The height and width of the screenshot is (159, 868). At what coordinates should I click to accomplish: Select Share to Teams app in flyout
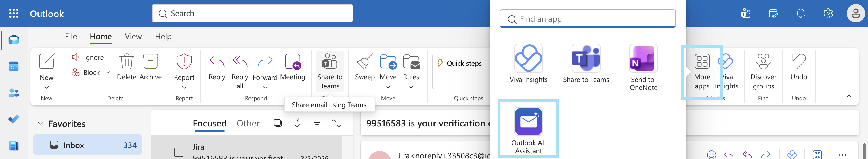coord(586,64)
